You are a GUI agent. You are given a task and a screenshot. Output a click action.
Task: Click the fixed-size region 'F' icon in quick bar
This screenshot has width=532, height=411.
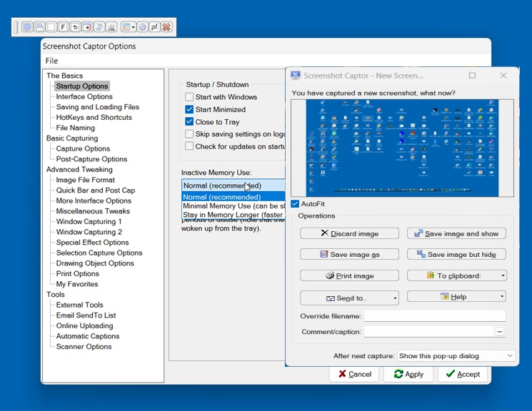coord(63,27)
